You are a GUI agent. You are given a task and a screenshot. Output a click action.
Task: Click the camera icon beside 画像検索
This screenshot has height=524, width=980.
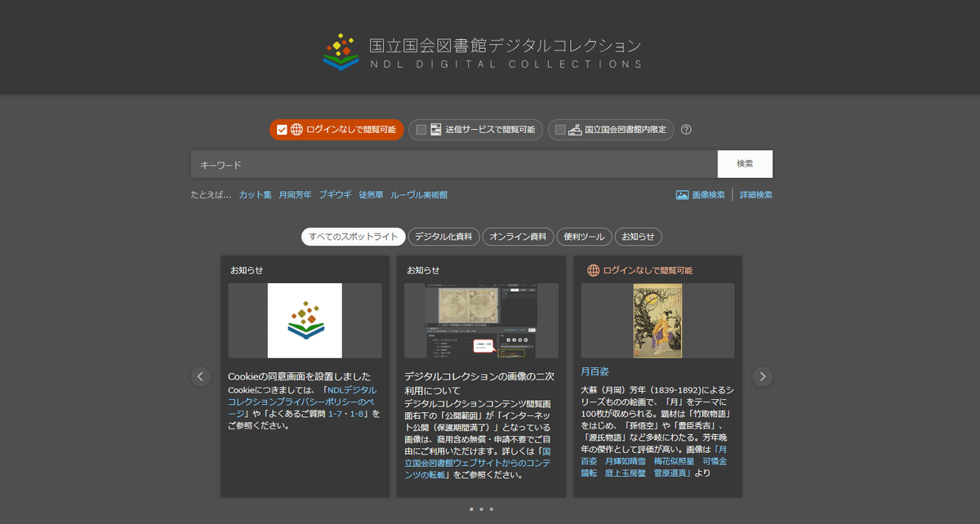[x=680, y=194]
